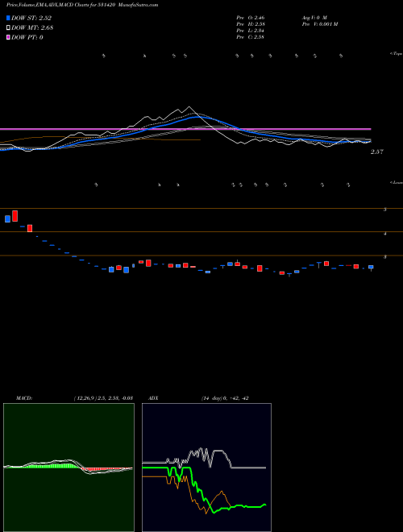Click the '<-Tops' marker row label
The image size is (403, 532).
point(397,54)
